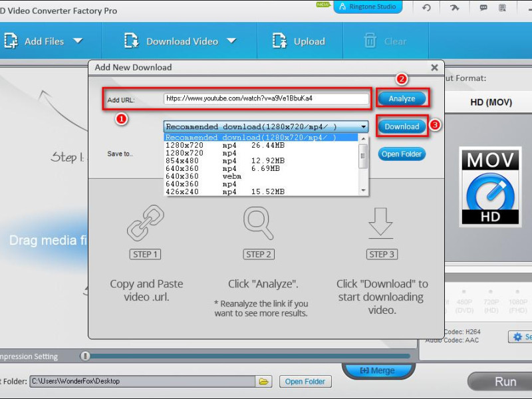Click the undo arrow icon in title bar
Viewport: 532px width, 399px height.
click(x=426, y=7)
